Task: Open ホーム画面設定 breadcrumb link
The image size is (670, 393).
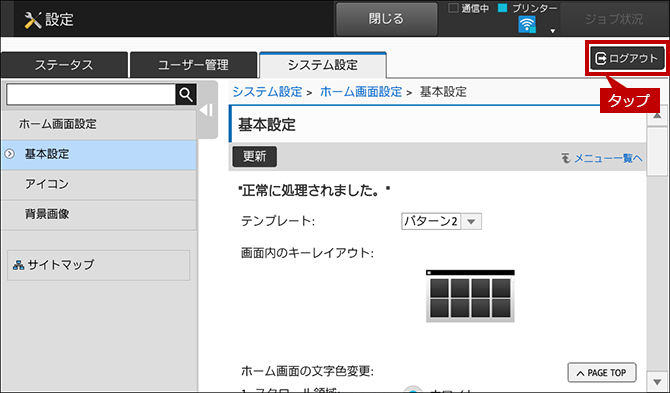Action: pyautogui.click(x=361, y=92)
